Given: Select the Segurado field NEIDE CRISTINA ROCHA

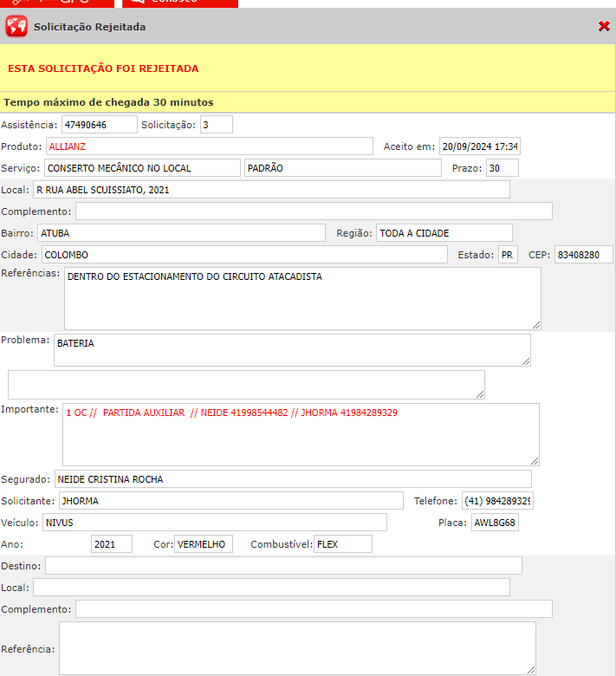Looking at the screenshot, I should 292,479.
